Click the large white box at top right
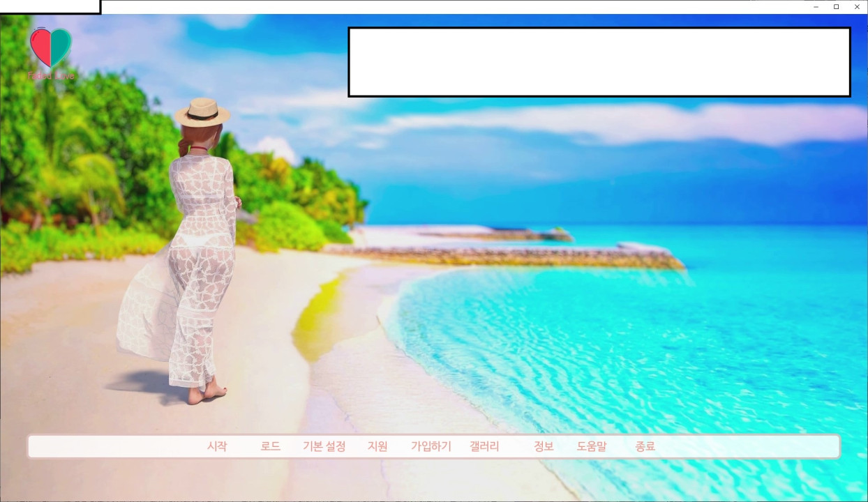The height and width of the screenshot is (502, 868). point(599,62)
